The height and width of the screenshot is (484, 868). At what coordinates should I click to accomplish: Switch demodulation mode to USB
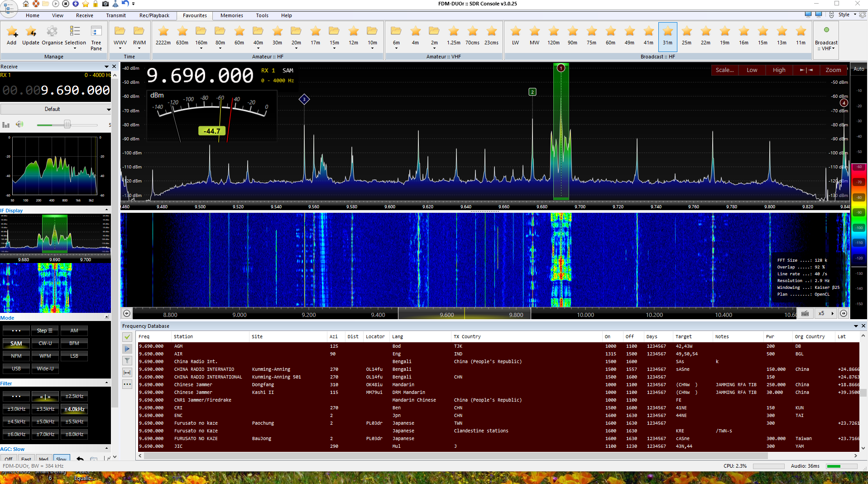click(x=16, y=369)
